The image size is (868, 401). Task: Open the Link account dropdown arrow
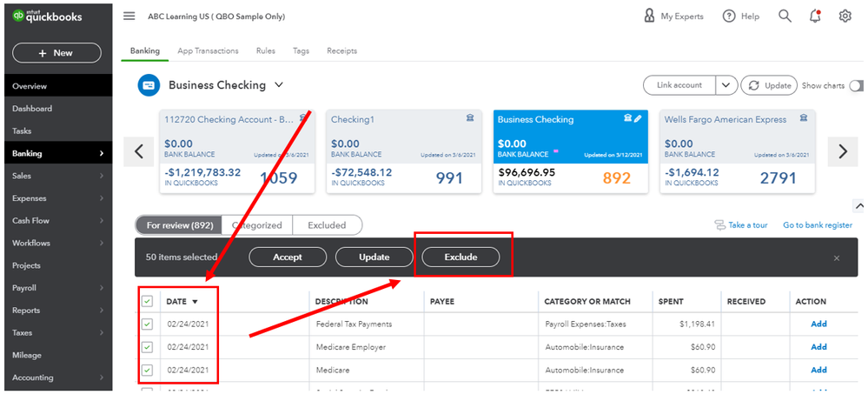727,86
